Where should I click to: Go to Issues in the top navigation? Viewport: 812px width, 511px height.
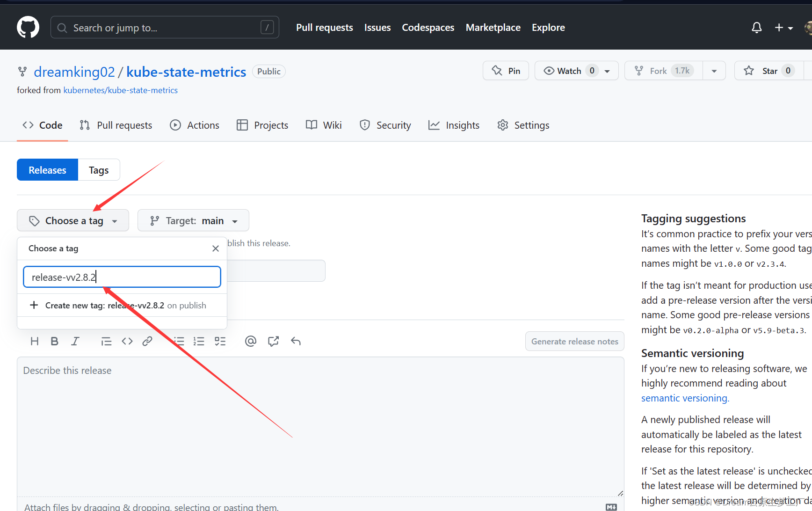pos(377,28)
